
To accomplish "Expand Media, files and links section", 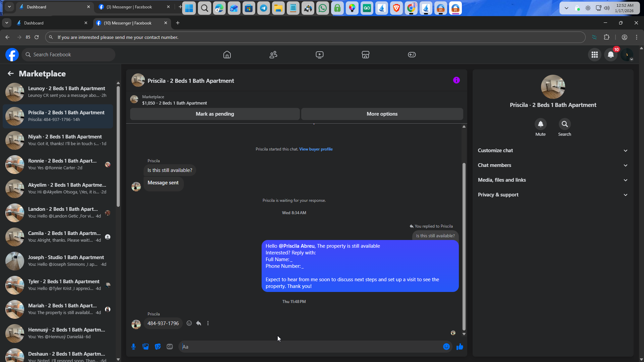I will click(553, 180).
